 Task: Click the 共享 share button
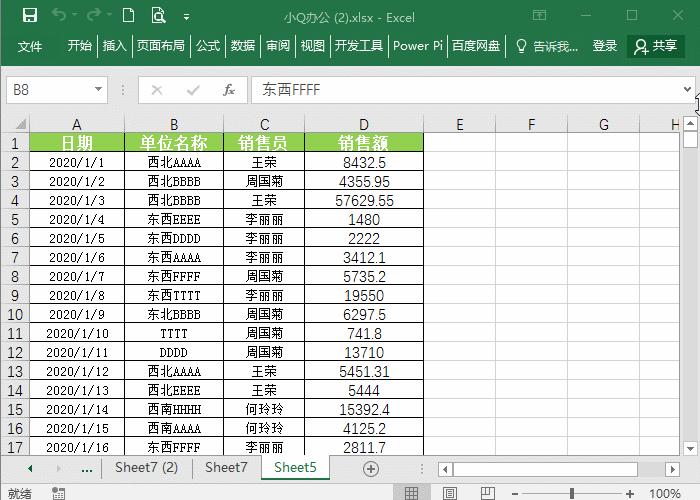coord(656,46)
